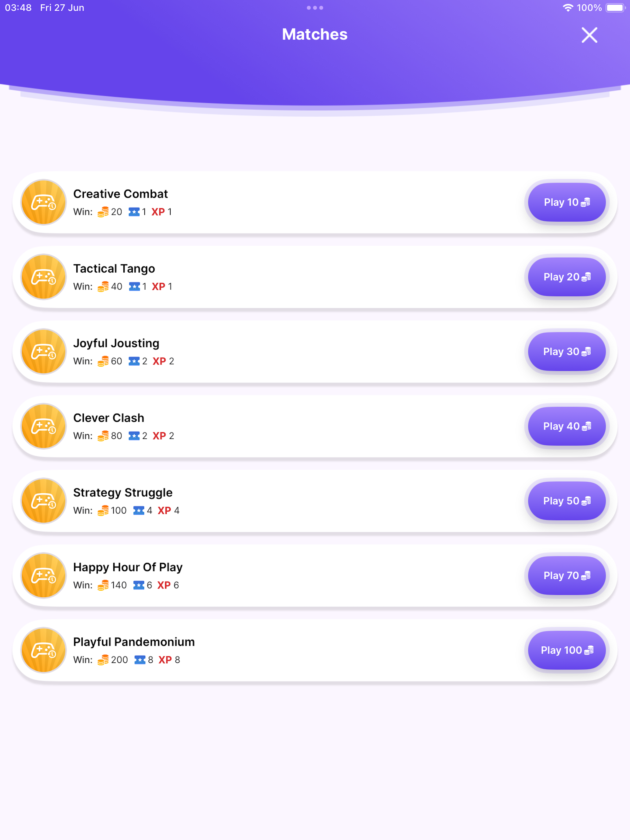
Task: Tap the Clever Clash gamepad icon
Action: [x=44, y=426]
